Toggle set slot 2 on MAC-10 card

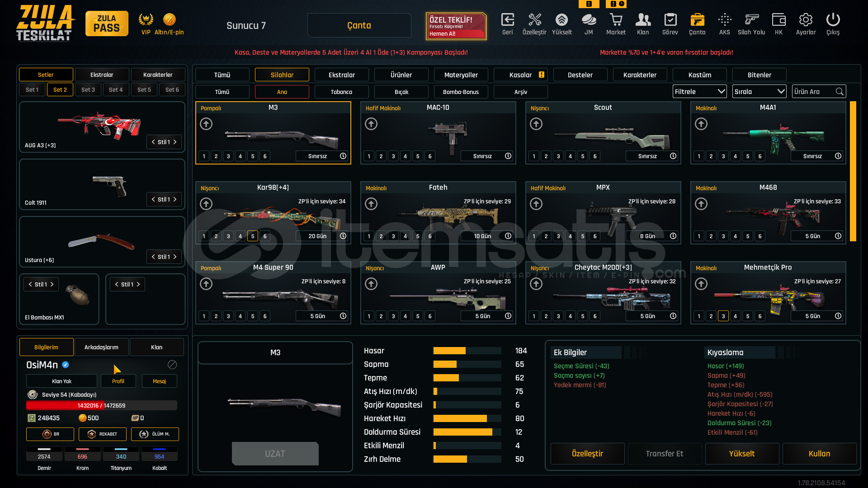pos(381,156)
